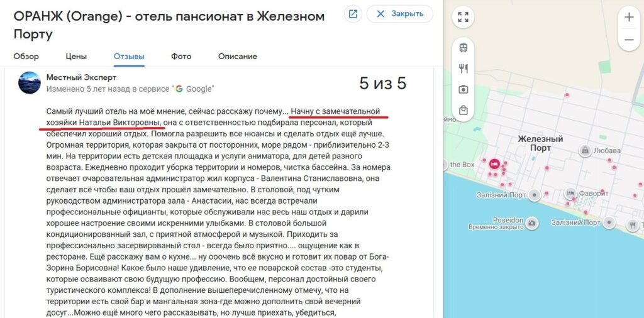
Task: Show shopping places on the map
Action: tap(464, 110)
